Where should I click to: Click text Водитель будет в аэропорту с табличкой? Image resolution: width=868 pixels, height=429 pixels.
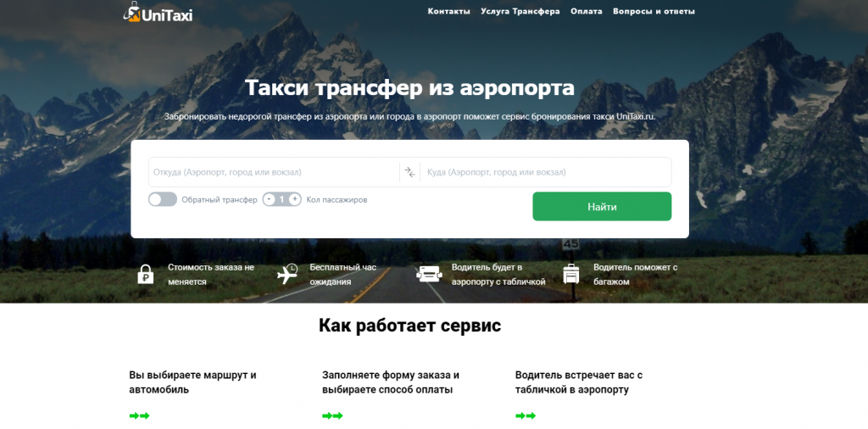pos(498,274)
